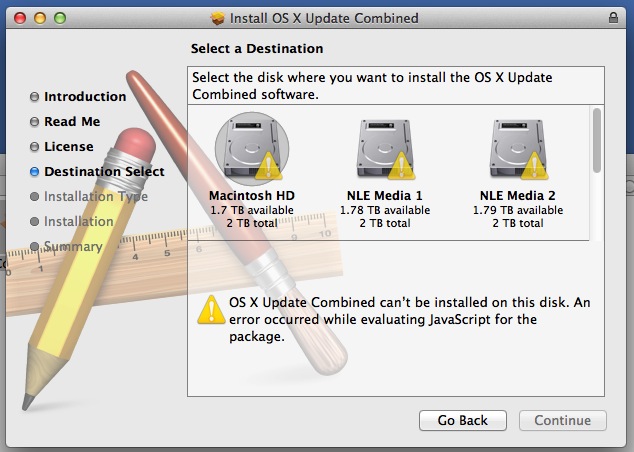Select the NLE Media 1 disk icon
This screenshot has width=634, height=452.
coord(385,149)
